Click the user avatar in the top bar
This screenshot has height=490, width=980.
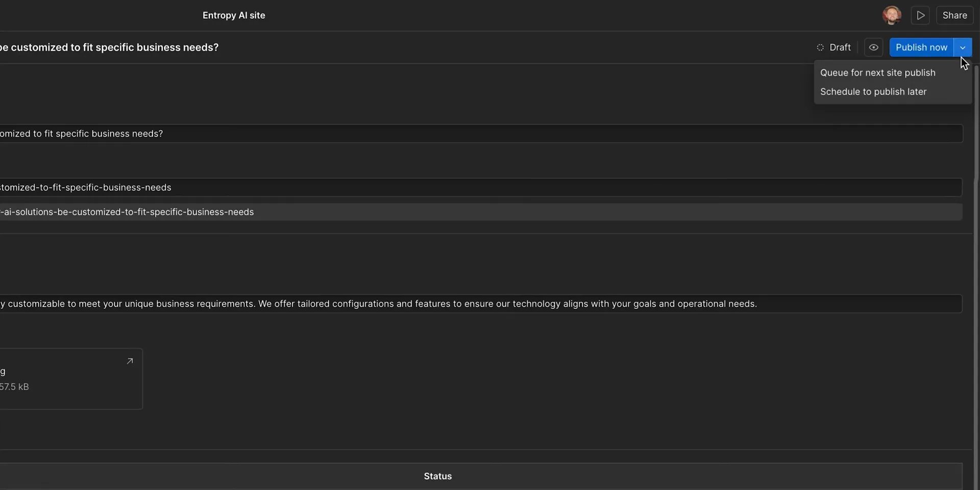(892, 15)
